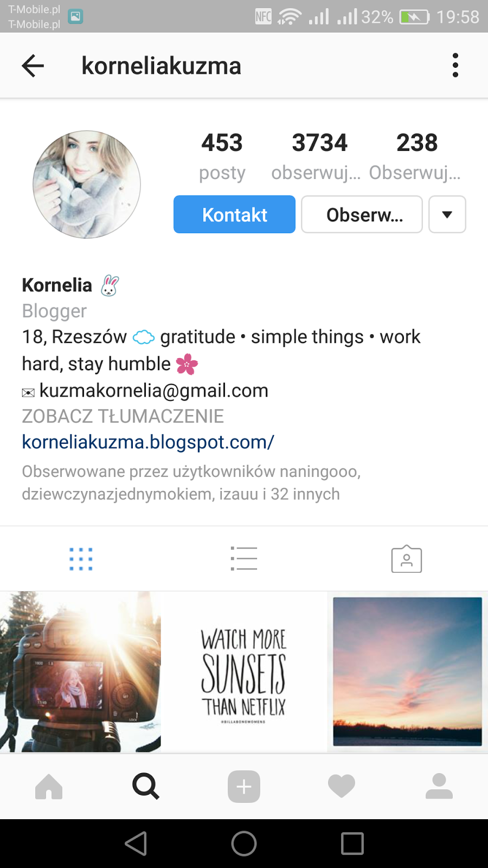Tap the new post plus icon
Screen dimensions: 488x868
click(x=244, y=786)
